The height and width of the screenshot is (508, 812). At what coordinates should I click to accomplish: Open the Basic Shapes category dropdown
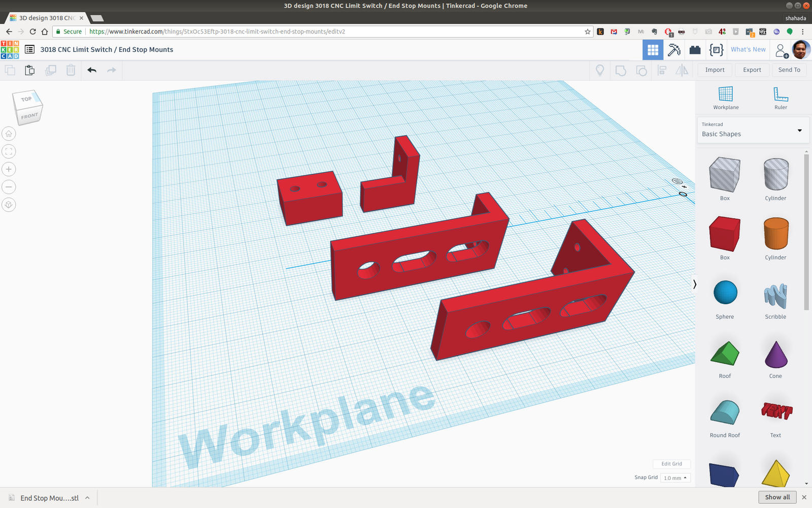click(753, 130)
